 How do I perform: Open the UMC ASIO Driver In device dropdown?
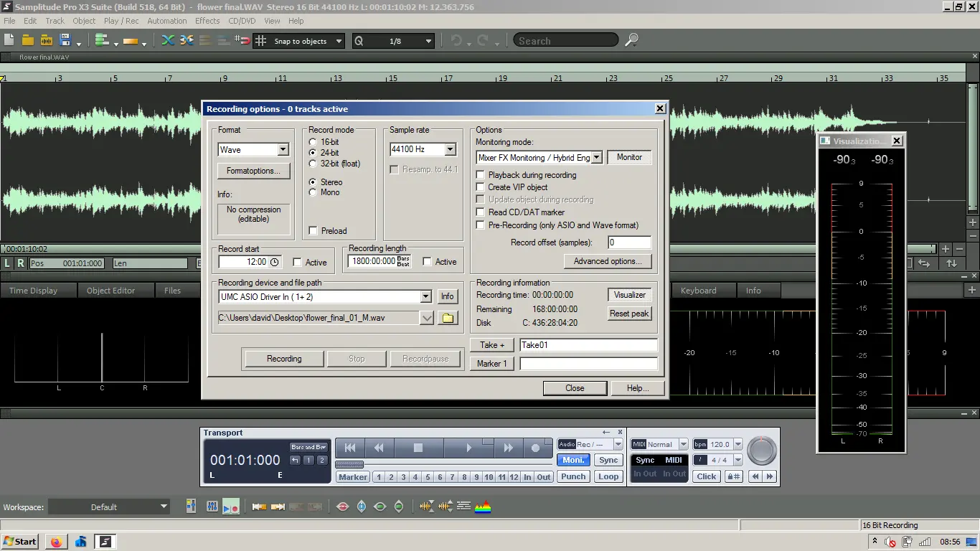425,297
